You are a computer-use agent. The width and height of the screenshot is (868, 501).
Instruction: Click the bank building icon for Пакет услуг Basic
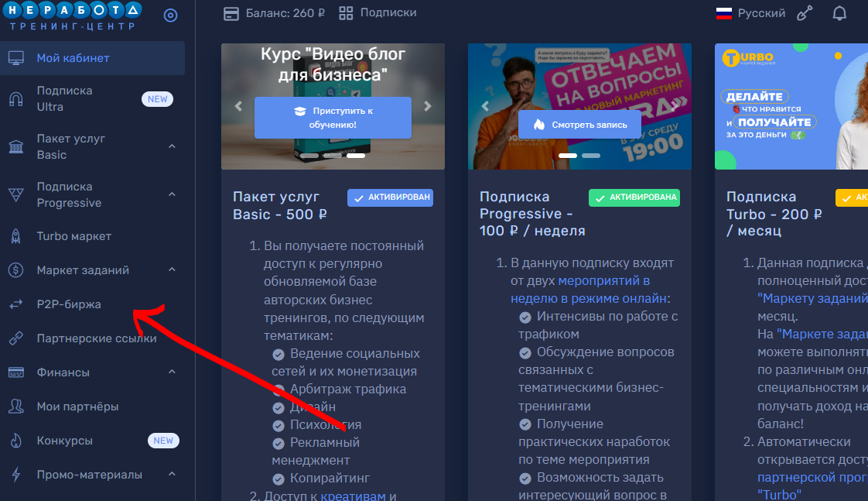click(x=16, y=147)
